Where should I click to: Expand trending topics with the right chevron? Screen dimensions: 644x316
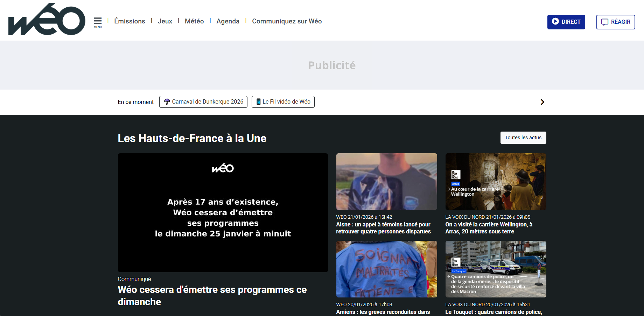pyautogui.click(x=542, y=102)
